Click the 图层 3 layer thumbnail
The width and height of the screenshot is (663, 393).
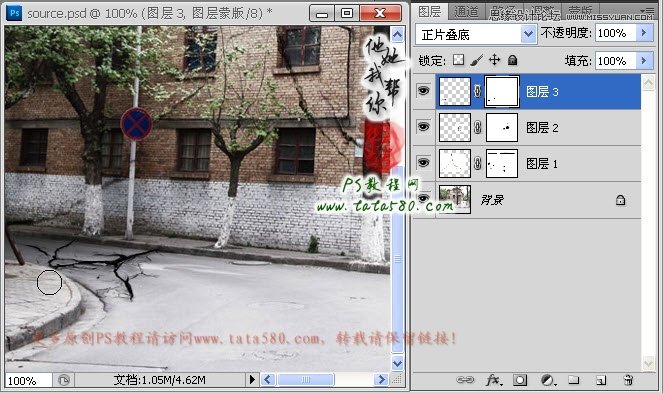[x=455, y=91]
